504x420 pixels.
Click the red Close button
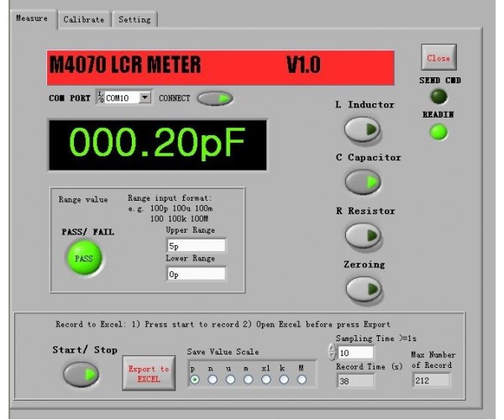pyautogui.click(x=438, y=59)
